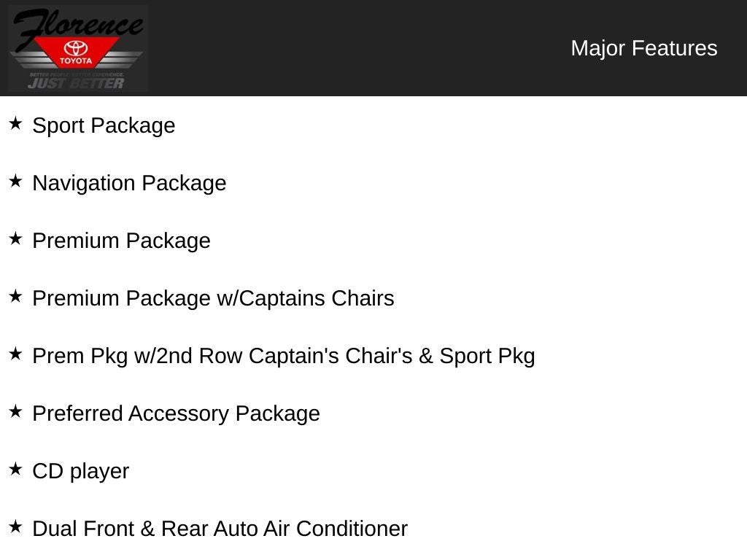Select star next to Preferred Accessory Package
The height and width of the screenshot is (560, 747).
pos(15,411)
